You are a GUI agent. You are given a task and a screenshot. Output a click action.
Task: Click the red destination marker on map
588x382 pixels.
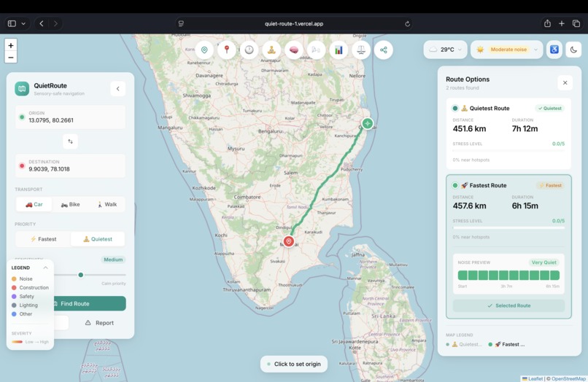pos(288,241)
